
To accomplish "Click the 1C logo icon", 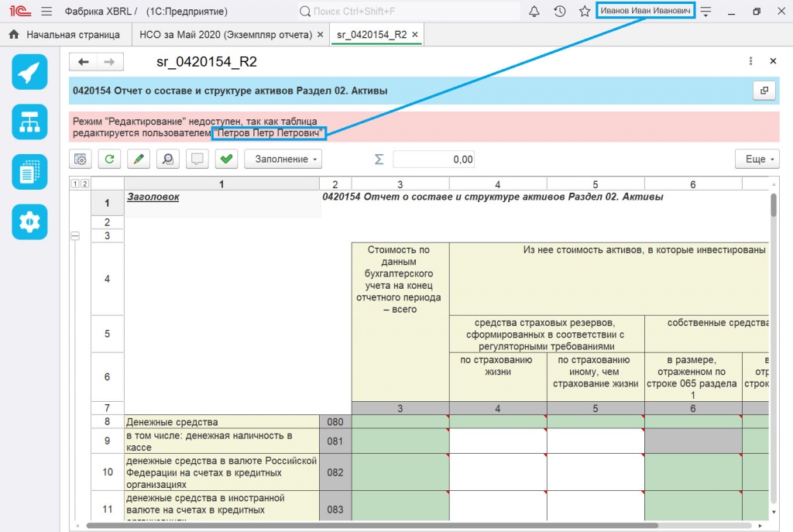I will point(20,11).
